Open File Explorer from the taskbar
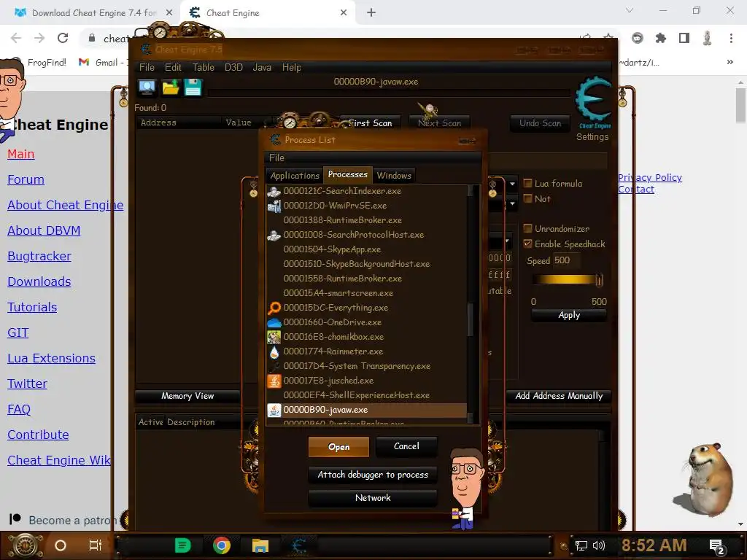 pos(260,545)
